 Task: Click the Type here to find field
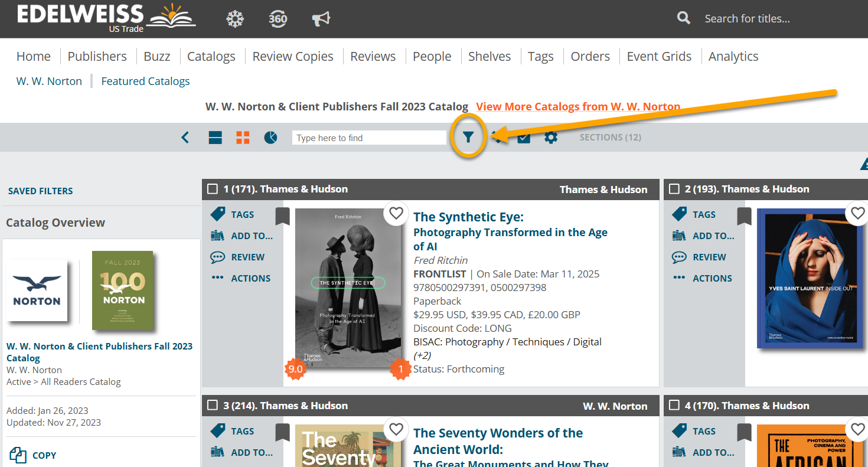pyautogui.click(x=369, y=138)
